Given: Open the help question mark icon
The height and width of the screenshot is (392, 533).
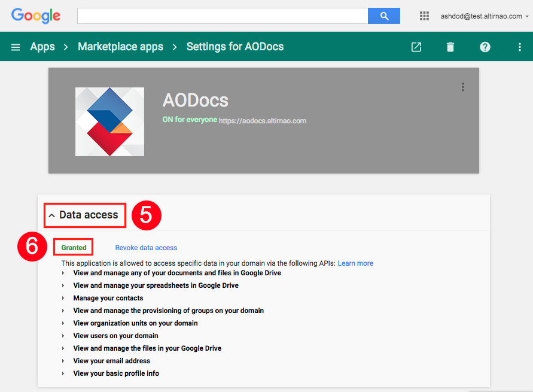Looking at the screenshot, I should (485, 47).
